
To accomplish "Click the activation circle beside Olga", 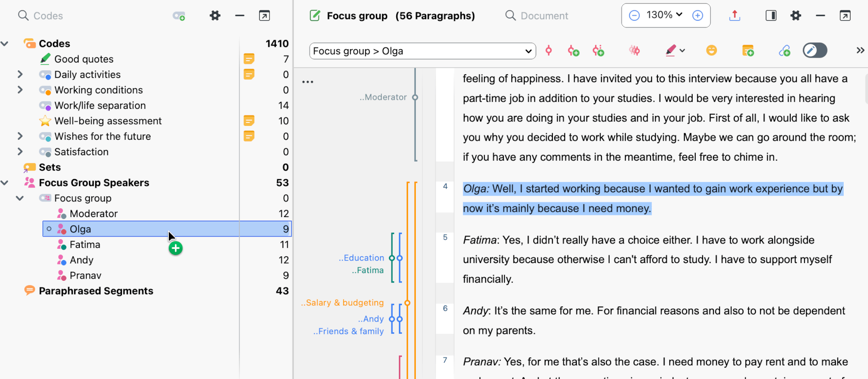I will click(x=49, y=229).
